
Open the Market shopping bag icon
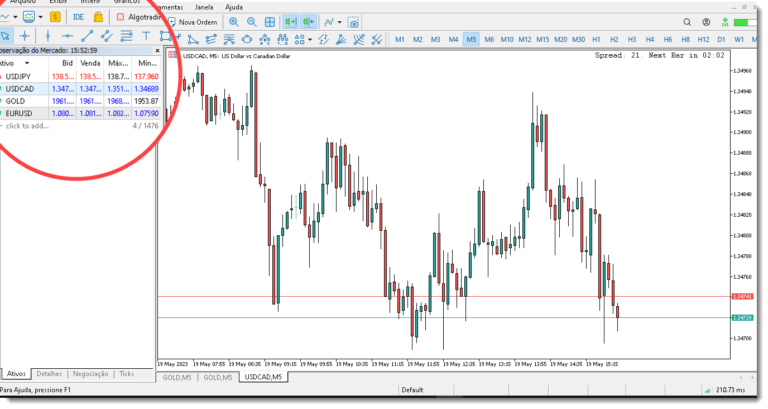tap(98, 17)
